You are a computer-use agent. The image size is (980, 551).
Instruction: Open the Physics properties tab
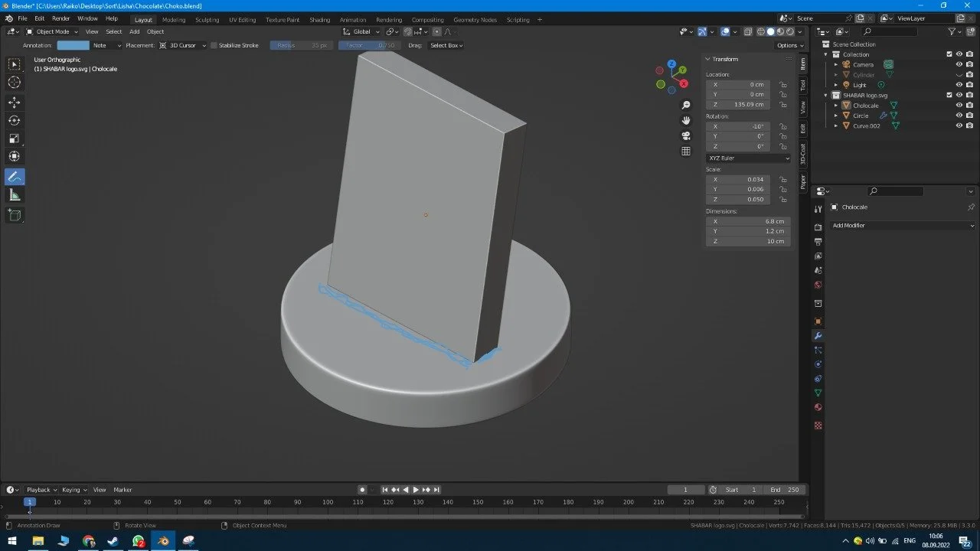tap(818, 364)
